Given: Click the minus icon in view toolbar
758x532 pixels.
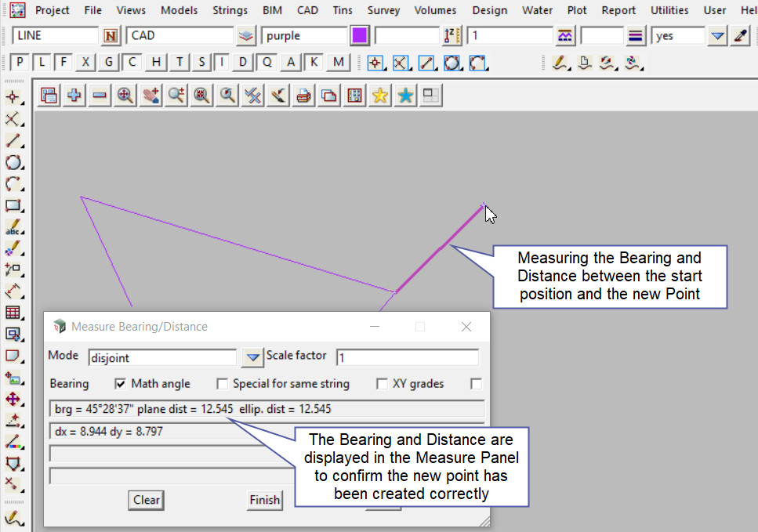Looking at the screenshot, I should (100, 95).
